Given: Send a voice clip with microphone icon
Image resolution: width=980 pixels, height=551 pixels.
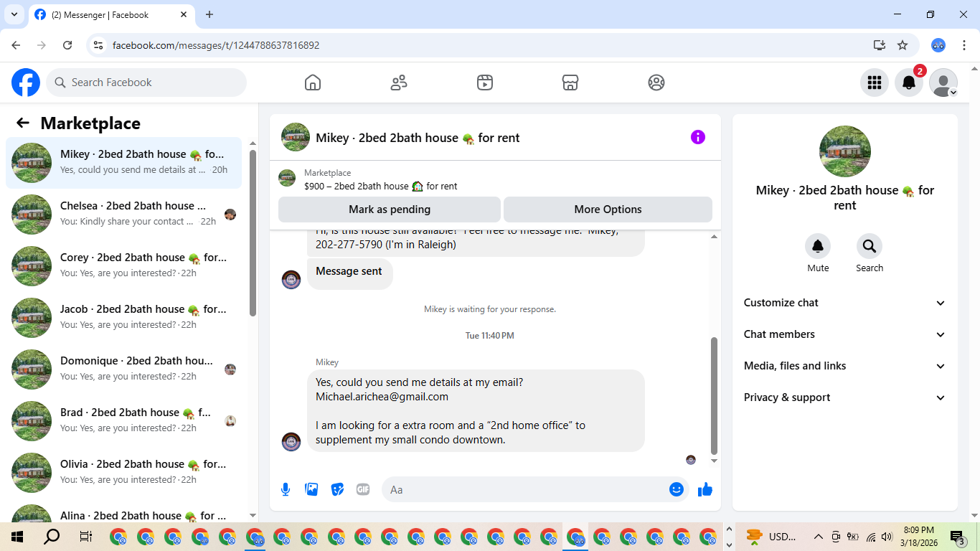Looking at the screenshot, I should (x=286, y=489).
